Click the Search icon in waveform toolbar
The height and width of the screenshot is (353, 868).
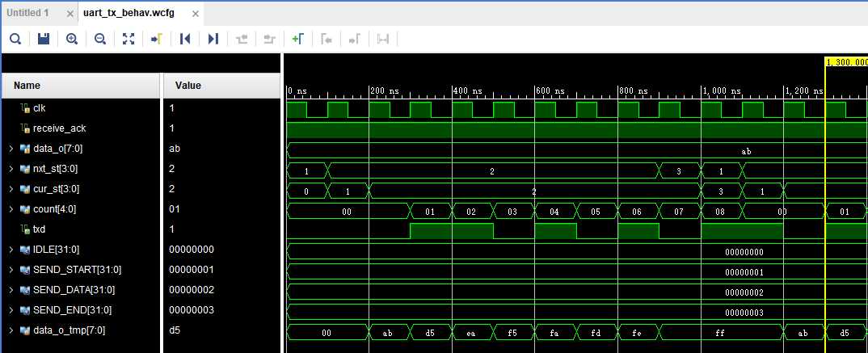pos(15,39)
